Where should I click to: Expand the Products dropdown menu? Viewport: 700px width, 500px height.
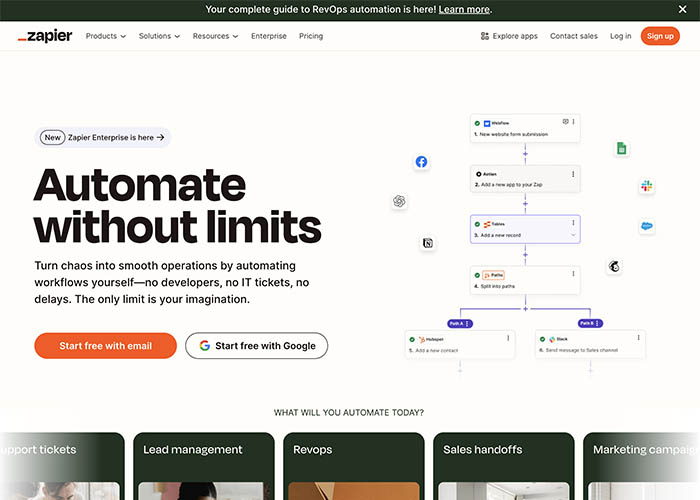click(106, 36)
